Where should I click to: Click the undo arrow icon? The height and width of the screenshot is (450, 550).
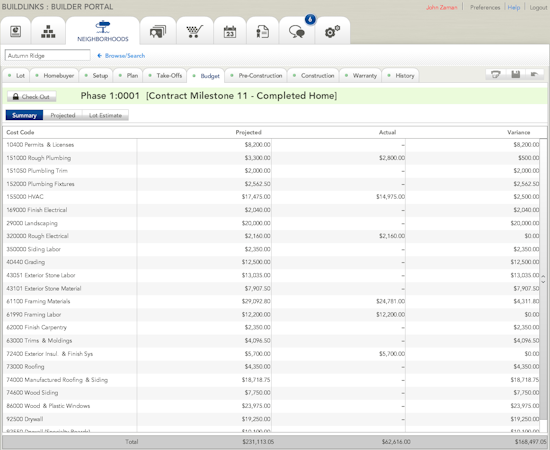coord(534,74)
